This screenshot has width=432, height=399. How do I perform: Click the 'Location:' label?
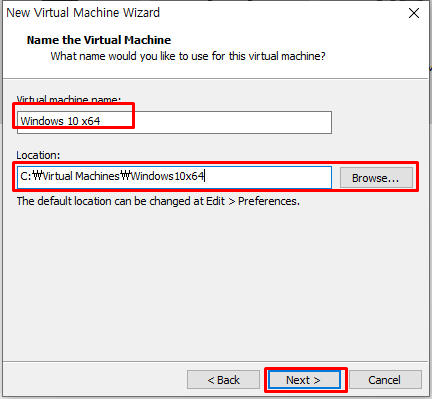(x=38, y=155)
